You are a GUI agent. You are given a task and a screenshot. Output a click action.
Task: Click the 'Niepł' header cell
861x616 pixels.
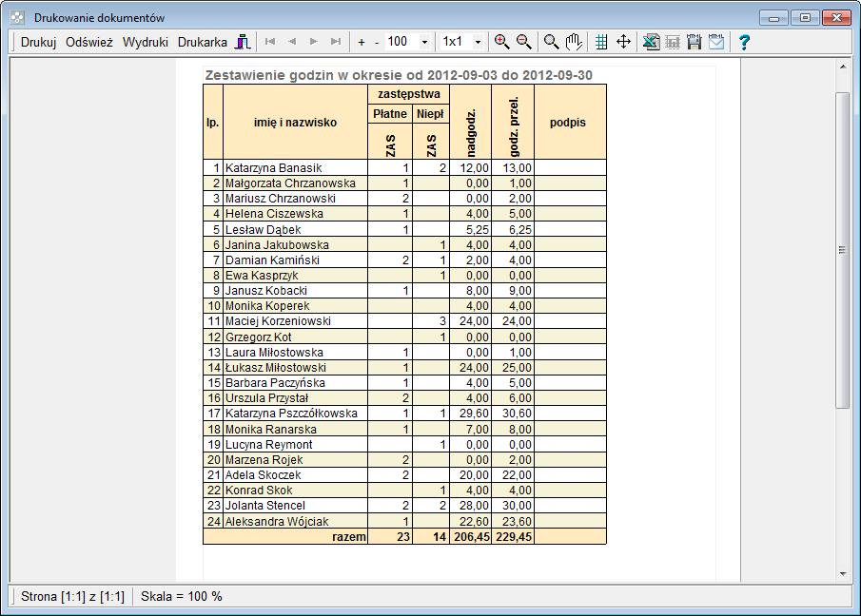tap(430, 113)
